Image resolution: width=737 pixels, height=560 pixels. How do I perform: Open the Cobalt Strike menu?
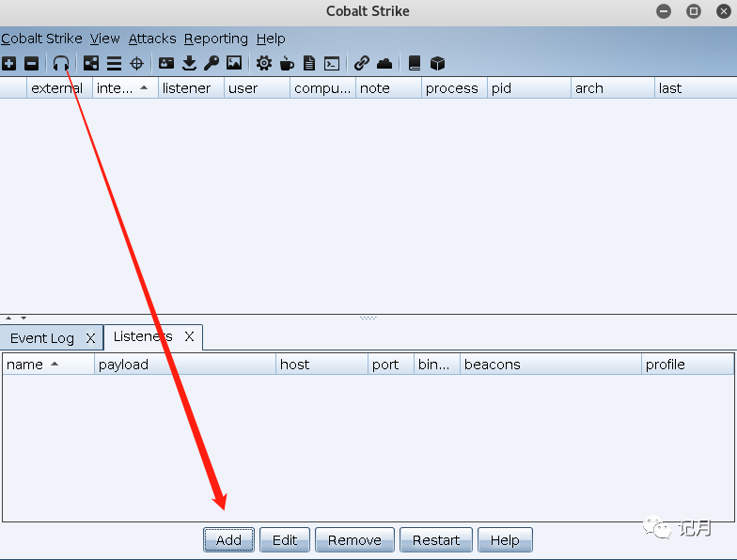point(41,39)
